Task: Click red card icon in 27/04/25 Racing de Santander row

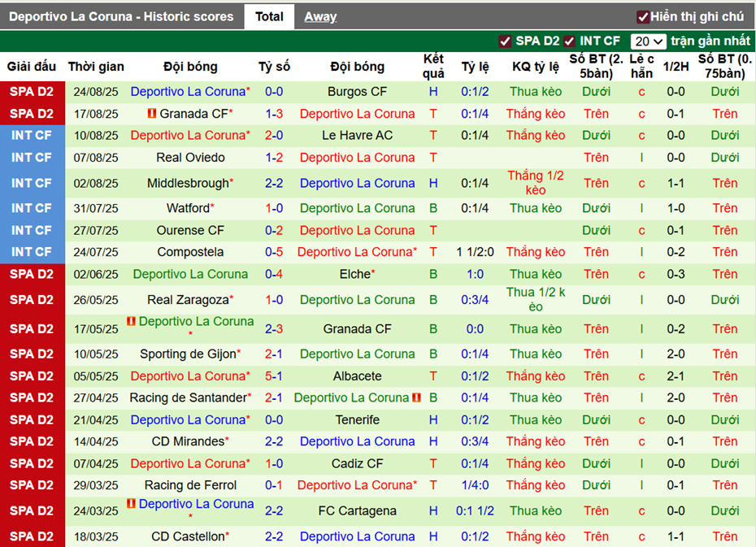Action: (x=416, y=397)
